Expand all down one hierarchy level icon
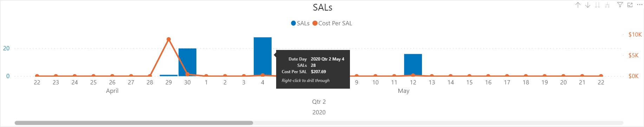 pos(607,5)
